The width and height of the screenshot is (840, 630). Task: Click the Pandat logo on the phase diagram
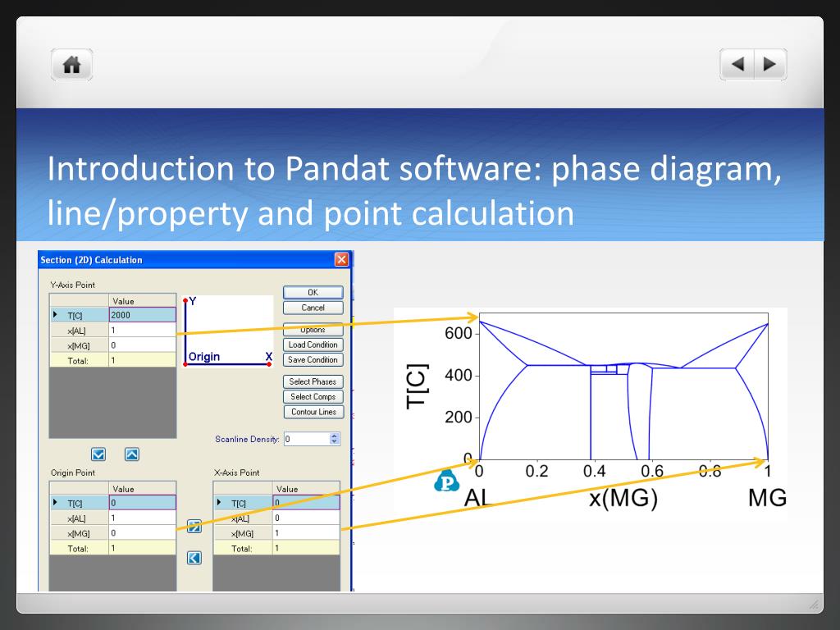[446, 481]
